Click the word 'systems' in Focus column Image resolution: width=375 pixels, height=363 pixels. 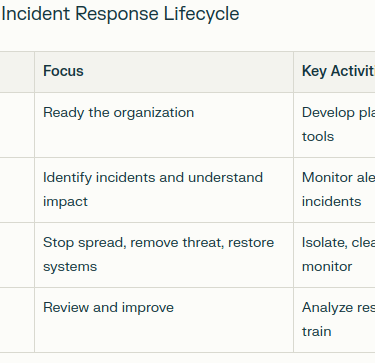pos(70,267)
